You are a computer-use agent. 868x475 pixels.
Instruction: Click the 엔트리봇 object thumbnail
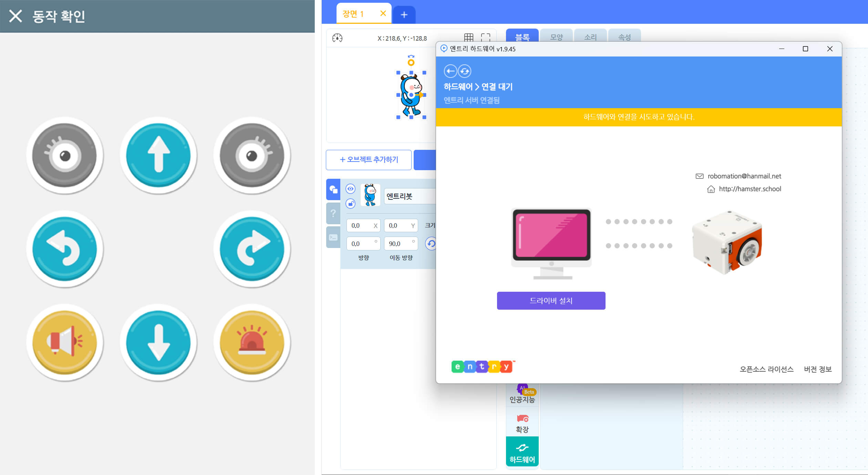pyautogui.click(x=370, y=195)
